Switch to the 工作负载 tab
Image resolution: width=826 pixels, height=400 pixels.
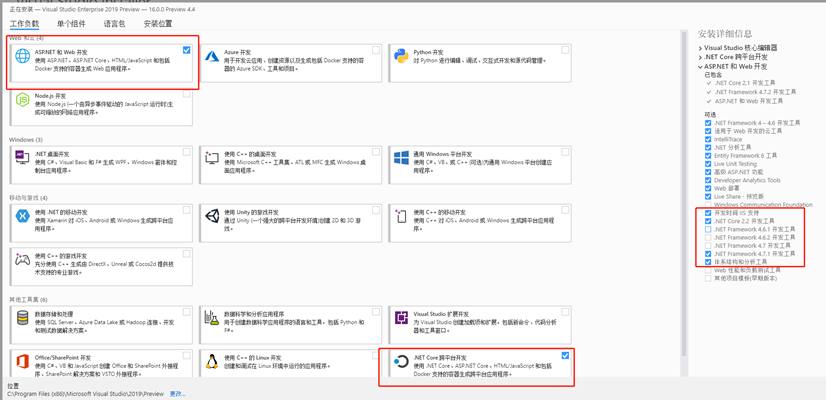point(24,24)
